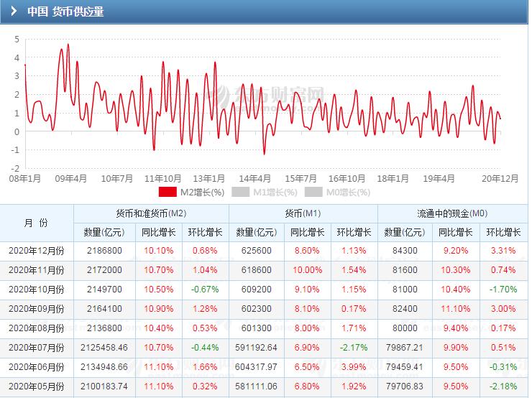Viewport: 532px width, 398px height.
Task: Click the 11.10% M0 year-on-year cell
Action: [456, 309]
